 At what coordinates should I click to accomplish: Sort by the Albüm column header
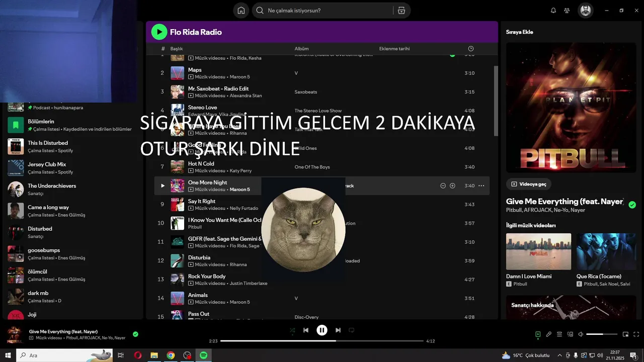(x=301, y=49)
